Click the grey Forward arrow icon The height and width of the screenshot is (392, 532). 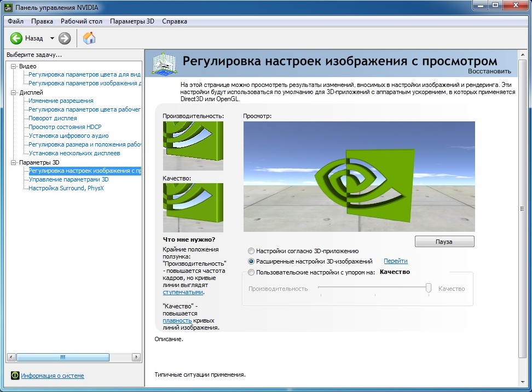(65, 38)
